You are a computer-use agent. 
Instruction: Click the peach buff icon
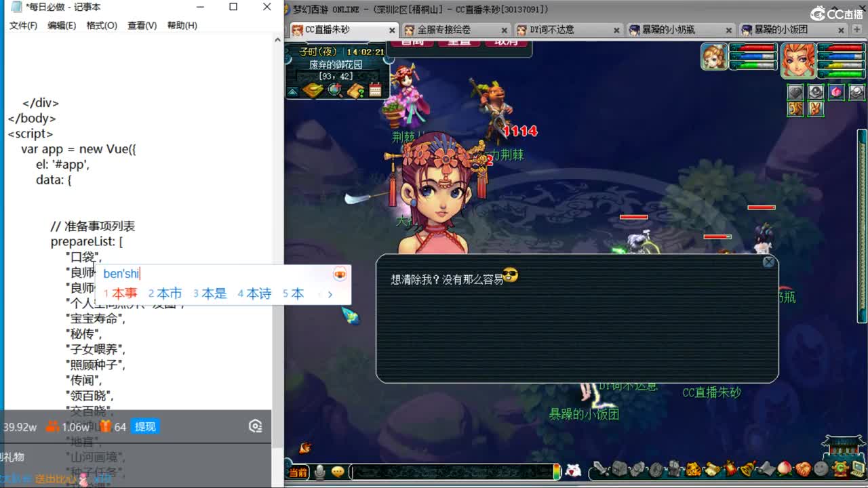click(837, 91)
